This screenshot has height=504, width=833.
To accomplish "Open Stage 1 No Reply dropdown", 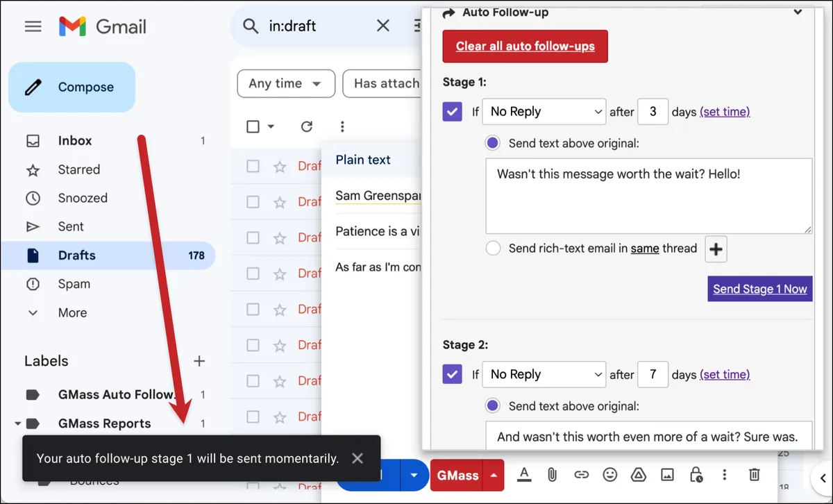I will 544,112.
